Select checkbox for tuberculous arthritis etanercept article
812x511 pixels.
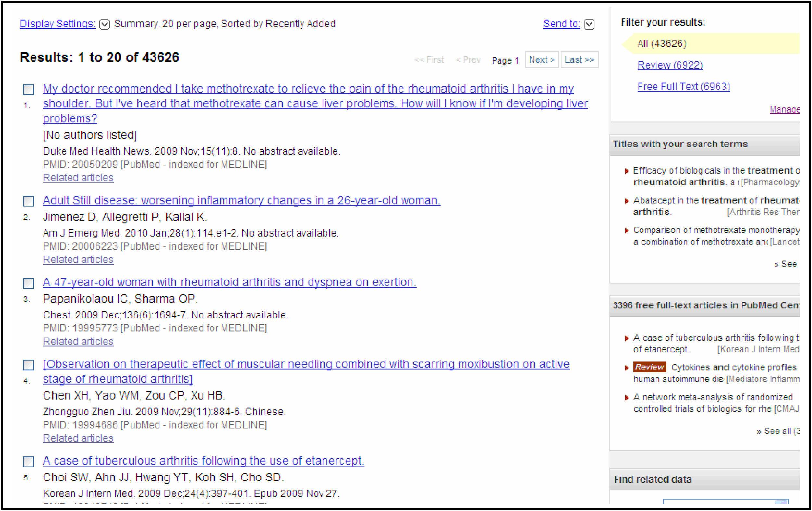[28, 462]
